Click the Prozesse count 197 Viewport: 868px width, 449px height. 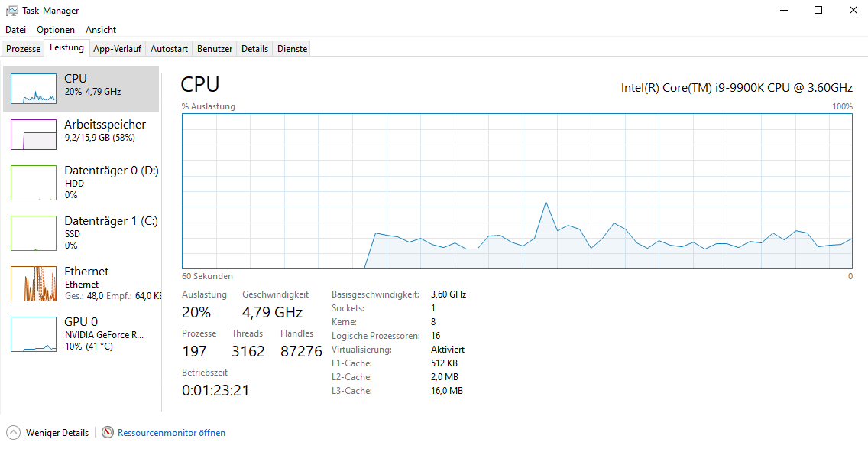click(x=194, y=351)
